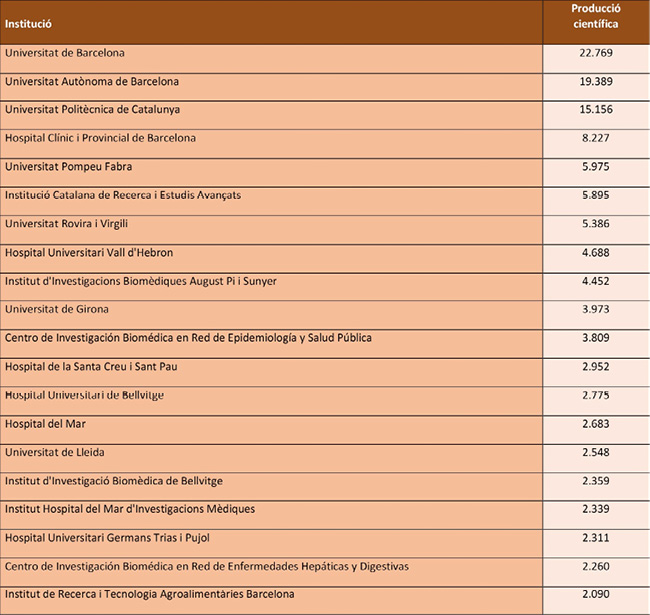Click Universitat Politècnica de Catalunya entry

point(92,109)
